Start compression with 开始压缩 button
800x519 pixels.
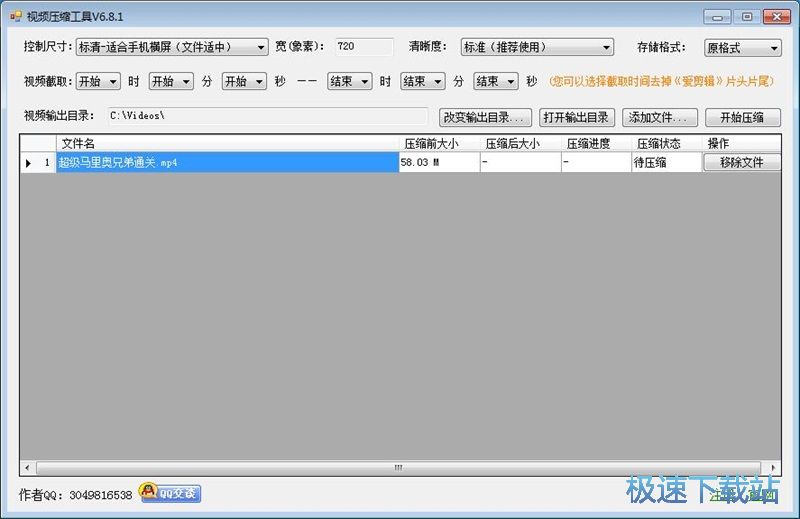[x=743, y=117]
